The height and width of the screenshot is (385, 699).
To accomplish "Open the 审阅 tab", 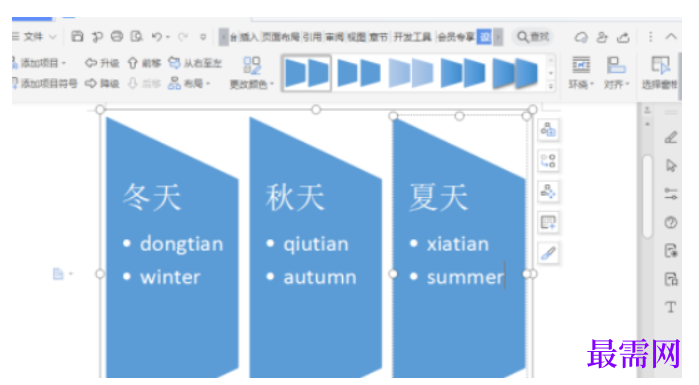I will [334, 37].
